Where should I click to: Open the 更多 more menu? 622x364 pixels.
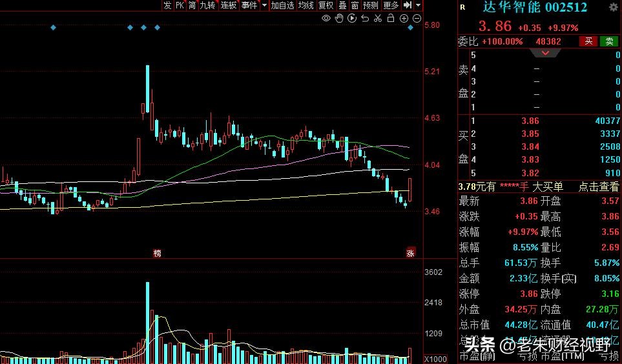(x=391, y=5)
